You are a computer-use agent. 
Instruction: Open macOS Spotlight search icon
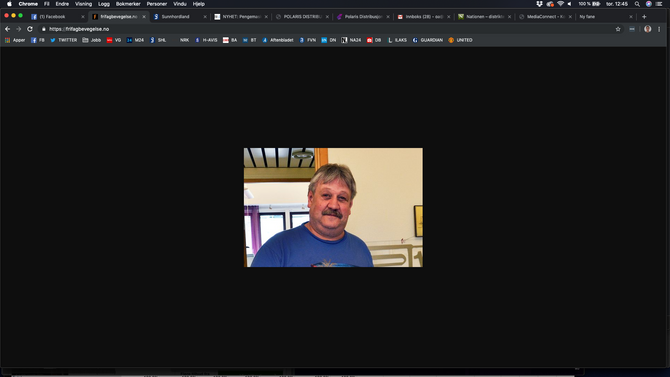click(637, 4)
